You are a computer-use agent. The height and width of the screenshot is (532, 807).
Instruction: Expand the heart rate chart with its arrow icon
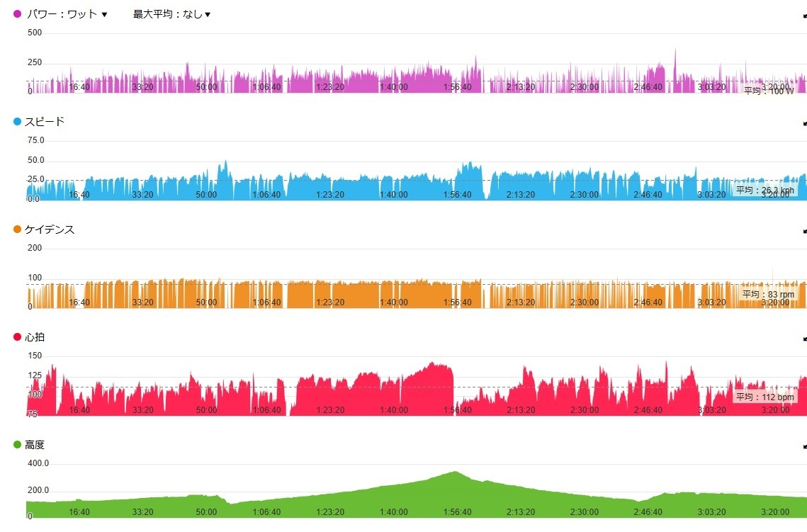point(804,339)
